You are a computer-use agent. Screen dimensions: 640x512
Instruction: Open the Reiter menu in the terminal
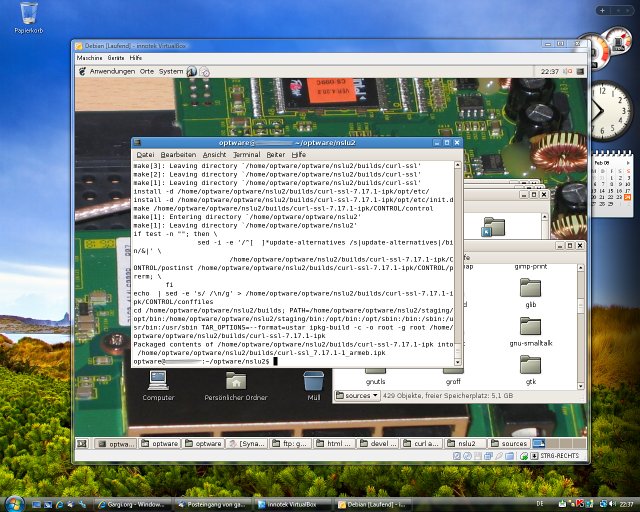point(276,155)
